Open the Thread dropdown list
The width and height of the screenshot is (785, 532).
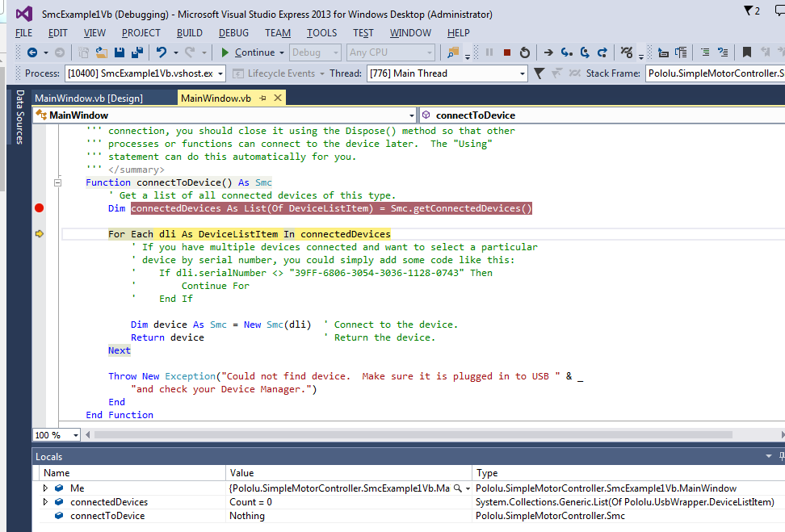pyautogui.click(x=522, y=73)
